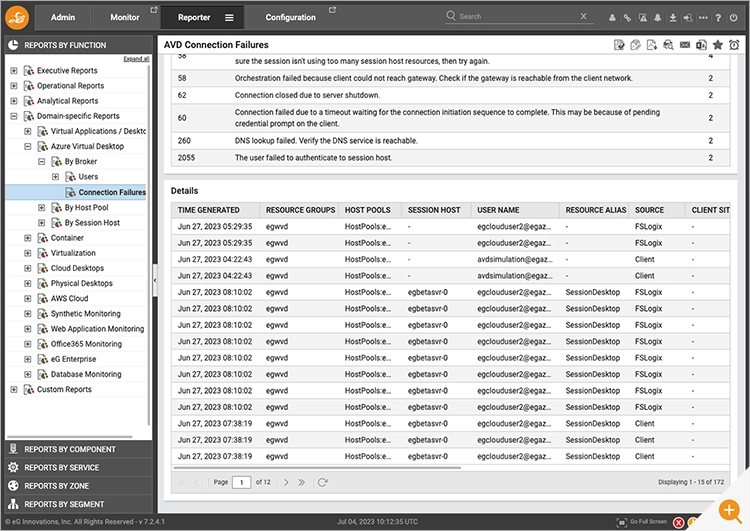750x531 pixels.
Task: Email the report using envelope icon
Action: tap(685, 44)
